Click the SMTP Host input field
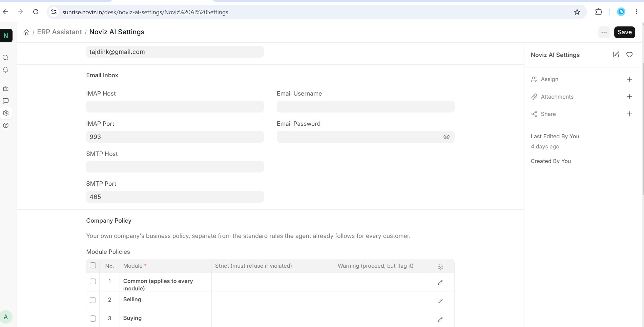 pyautogui.click(x=175, y=166)
